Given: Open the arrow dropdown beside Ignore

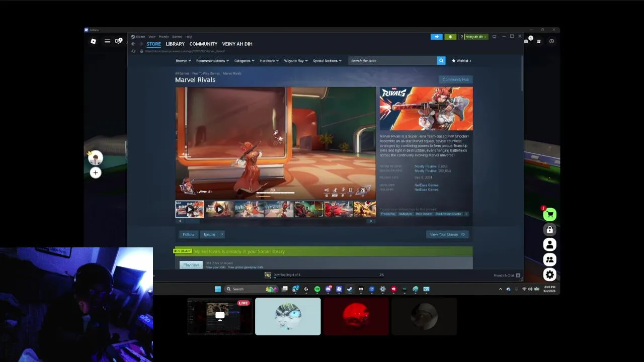Looking at the screenshot, I should point(222,234).
